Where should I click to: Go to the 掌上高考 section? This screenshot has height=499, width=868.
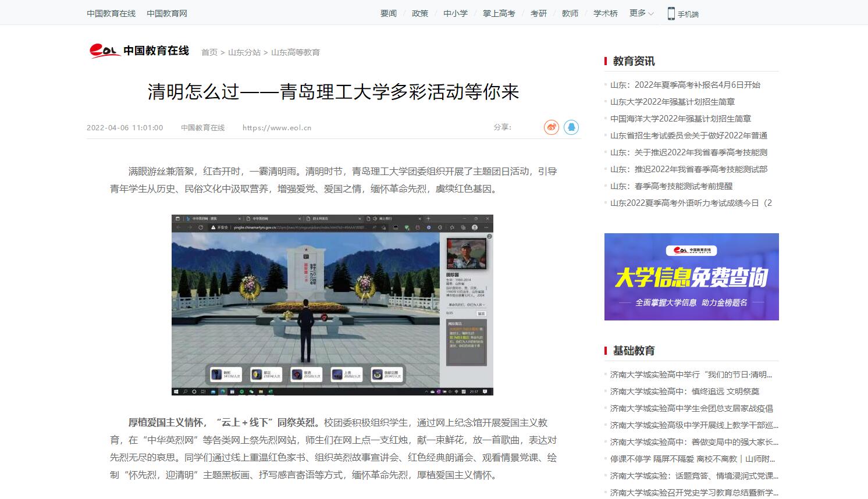coord(499,13)
